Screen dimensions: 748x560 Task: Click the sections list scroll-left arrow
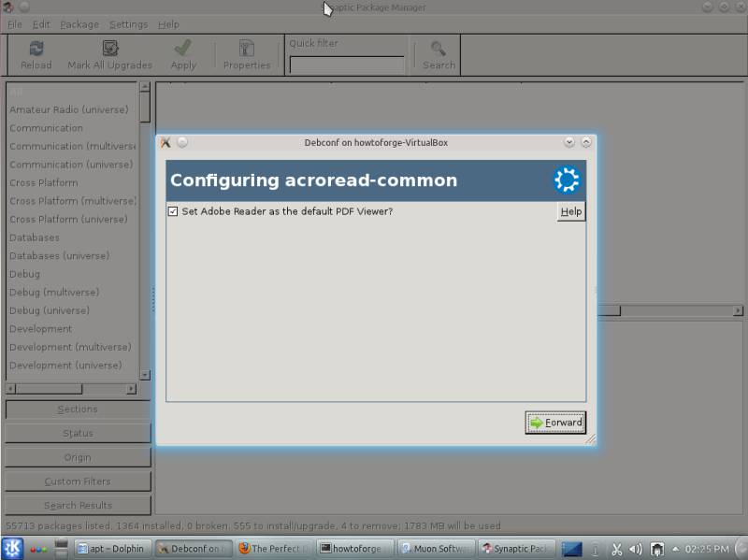[x=10, y=389]
